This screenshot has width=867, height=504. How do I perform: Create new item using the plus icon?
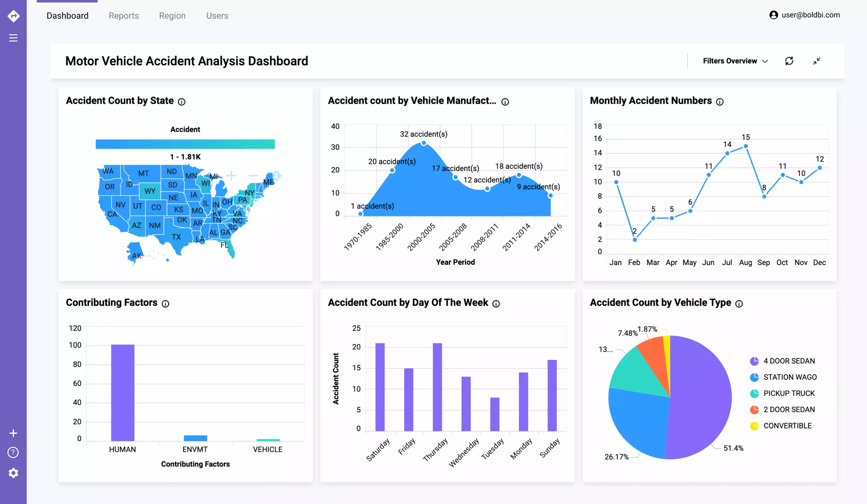tap(13, 433)
